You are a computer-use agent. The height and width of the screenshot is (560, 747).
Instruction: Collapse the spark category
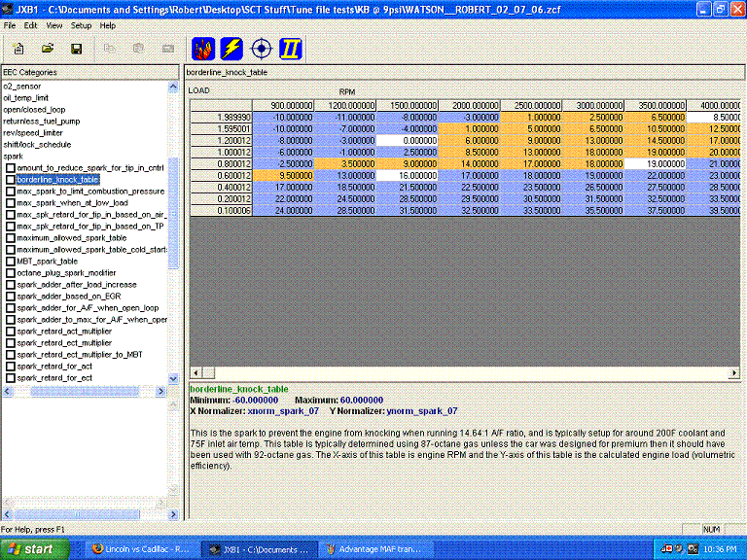click(14, 157)
